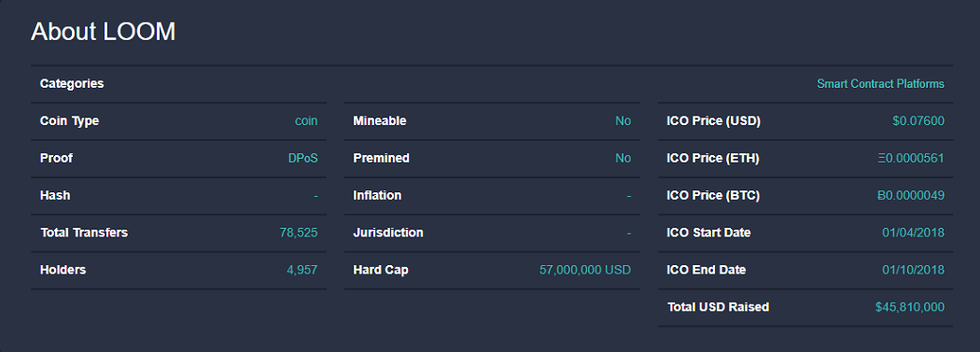The width and height of the screenshot is (980, 352).
Task: Click the About LOOM heading
Action: (x=103, y=31)
